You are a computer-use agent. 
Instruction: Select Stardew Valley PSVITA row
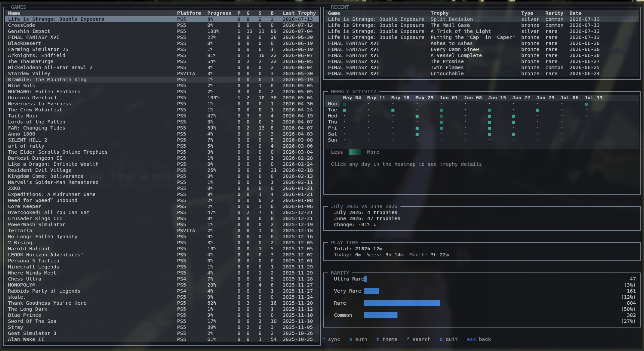tap(162, 73)
